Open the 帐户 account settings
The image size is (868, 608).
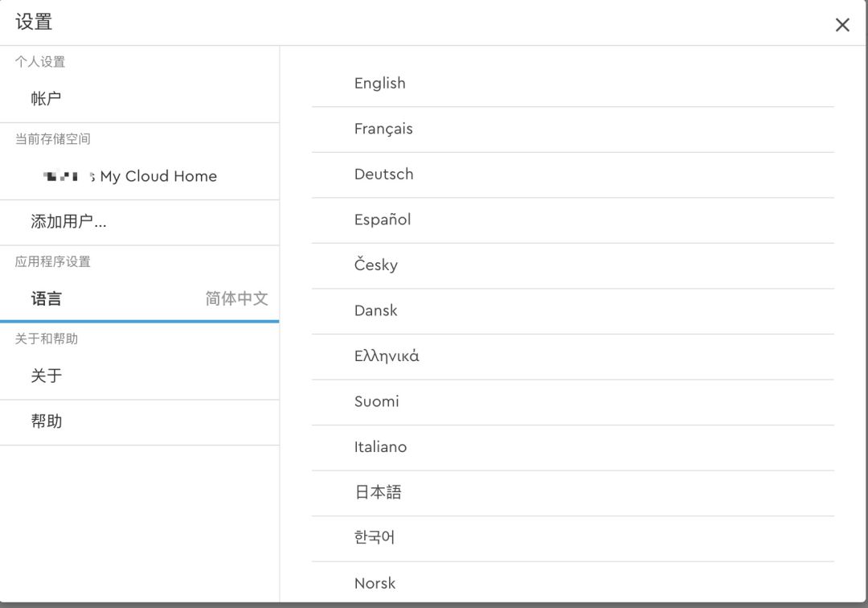coord(46,99)
